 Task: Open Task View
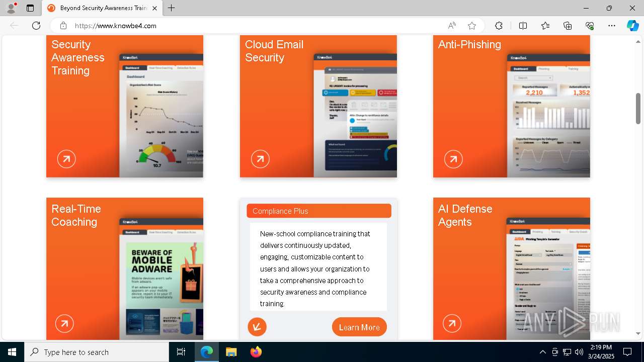(182, 352)
